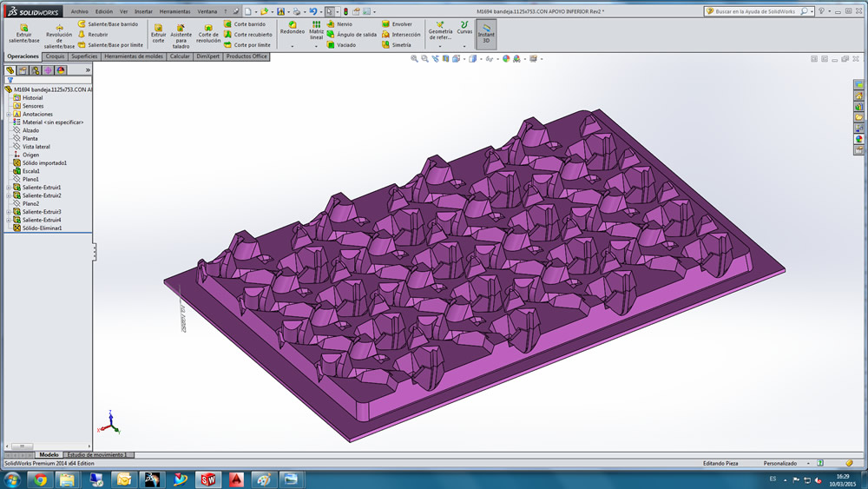This screenshot has width=868, height=489.
Task: Select the Envolver wrap tool
Action: [x=397, y=24]
